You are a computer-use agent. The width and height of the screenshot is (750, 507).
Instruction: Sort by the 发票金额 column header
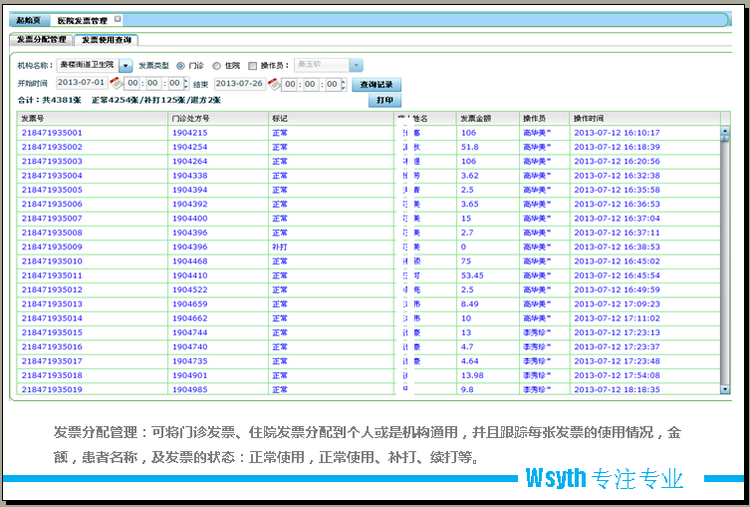487,118
